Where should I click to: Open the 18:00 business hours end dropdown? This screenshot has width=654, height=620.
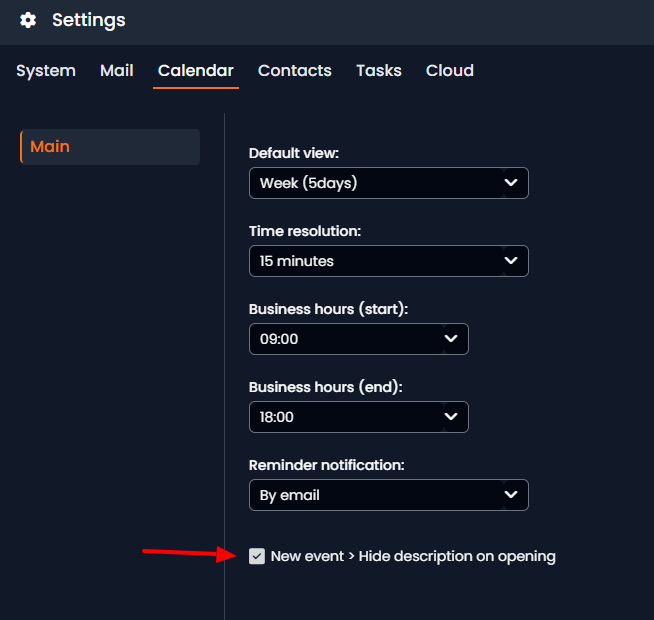(350, 417)
